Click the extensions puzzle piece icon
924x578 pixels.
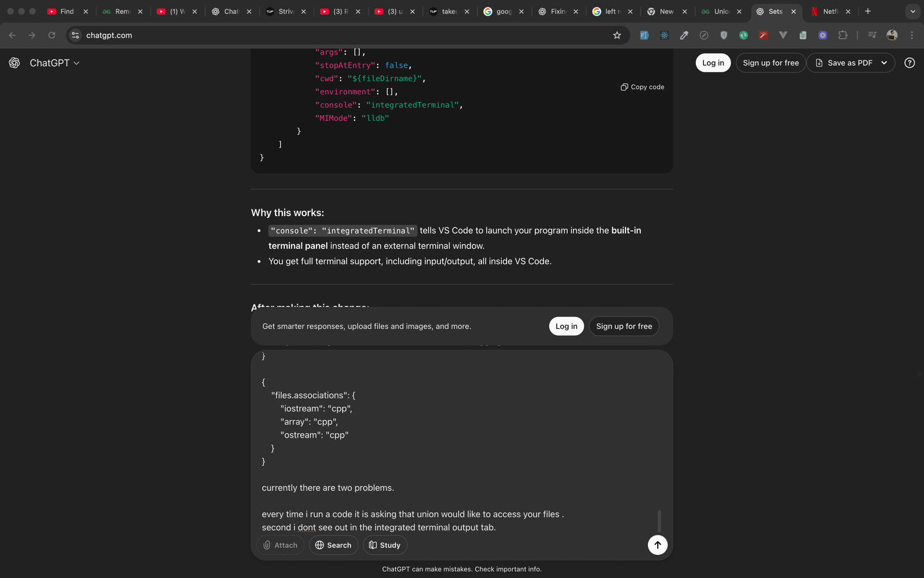coord(843,35)
